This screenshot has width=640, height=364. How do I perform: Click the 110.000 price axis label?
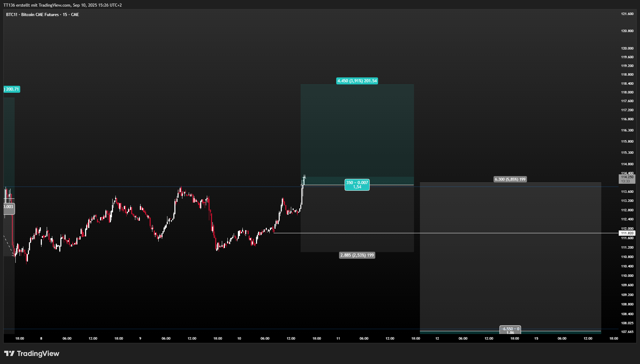click(x=627, y=276)
